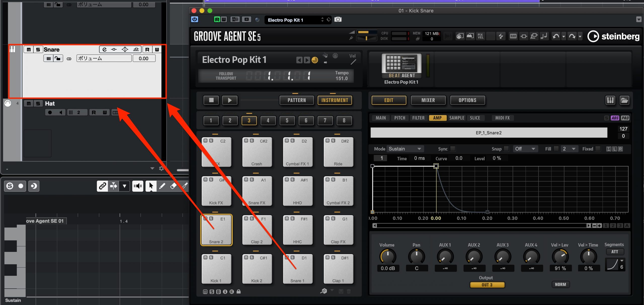Click the OPTIONS button
The width and height of the screenshot is (644, 305).
pos(467,100)
